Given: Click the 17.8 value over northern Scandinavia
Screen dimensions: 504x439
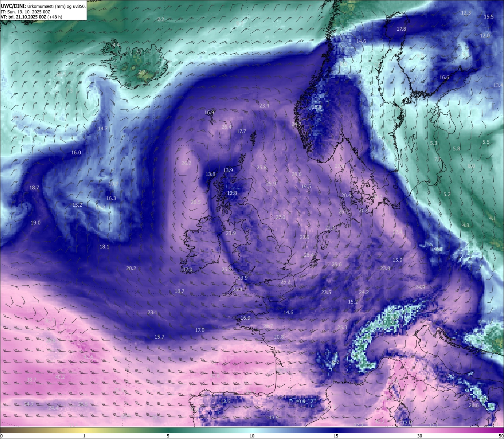Looking at the screenshot, I should tap(401, 29).
